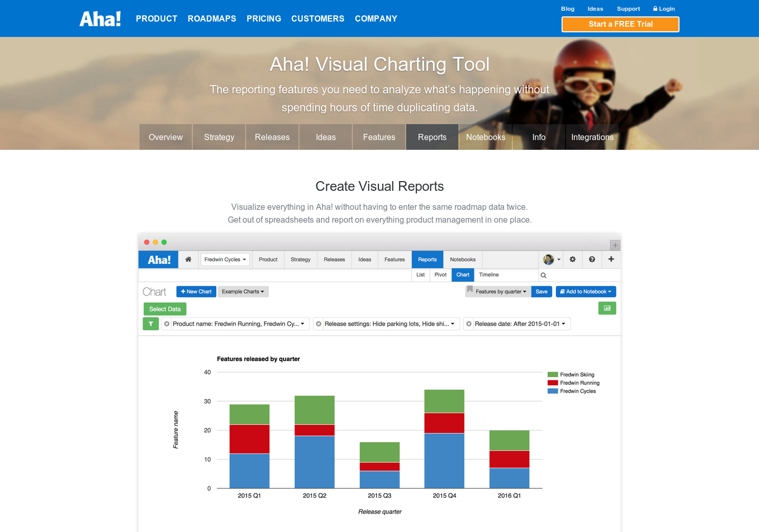The height and width of the screenshot is (532, 759).
Task: Open the Add to Notebook dropdown
Action: point(586,291)
